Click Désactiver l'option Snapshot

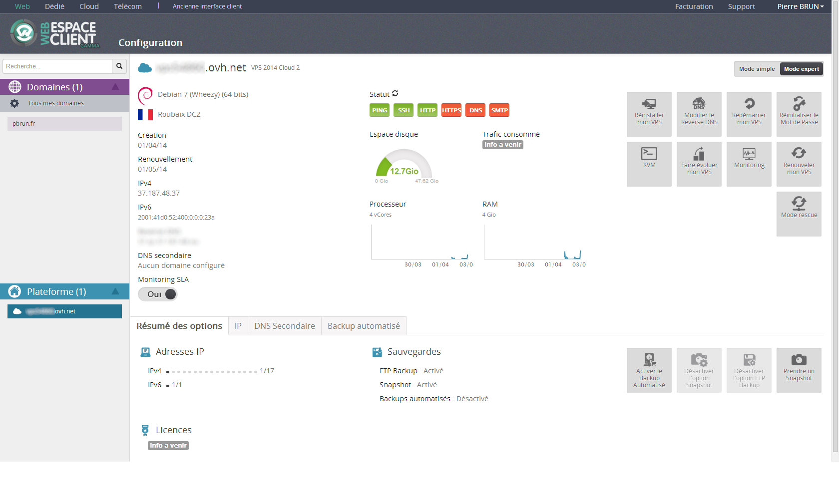click(x=699, y=370)
